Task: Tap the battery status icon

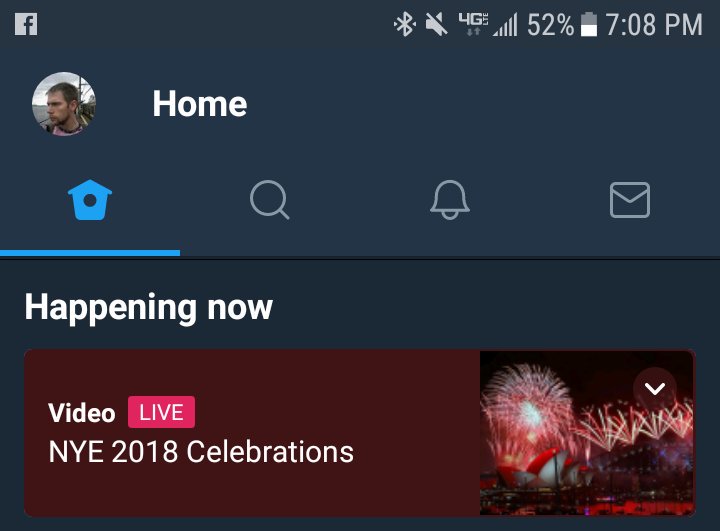Action: pyautogui.click(x=589, y=24)
